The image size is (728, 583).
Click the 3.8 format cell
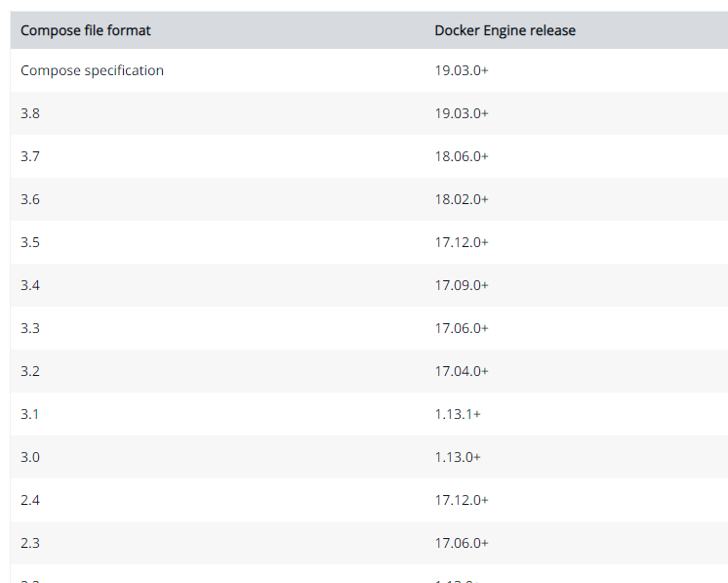pyautogui.click(x=30, y=113)
